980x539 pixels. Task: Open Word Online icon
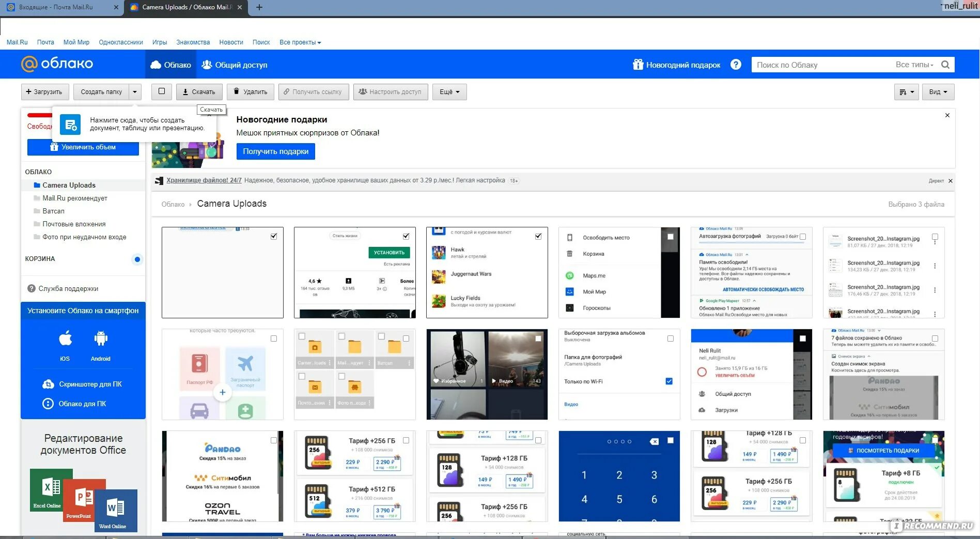click(117, 511)
